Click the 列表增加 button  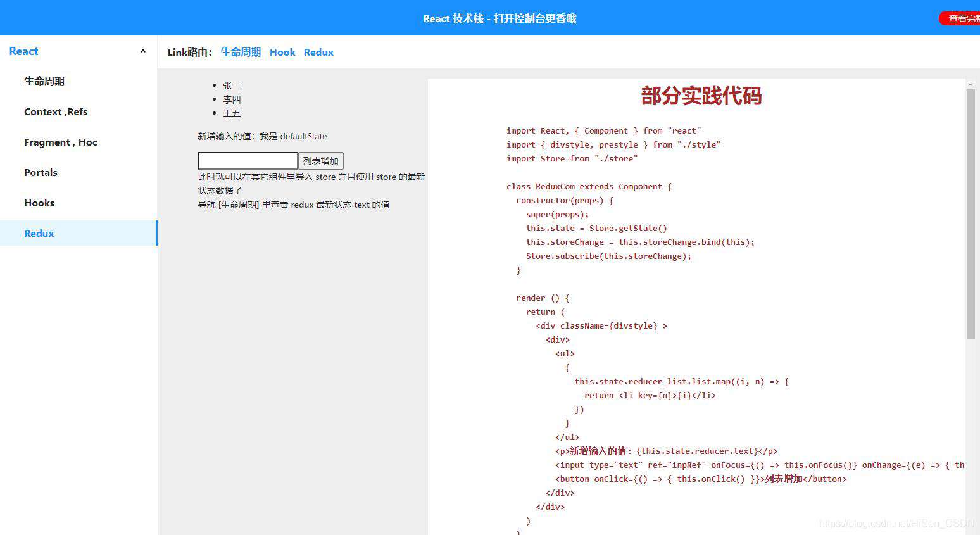click(x=321, y=161)
